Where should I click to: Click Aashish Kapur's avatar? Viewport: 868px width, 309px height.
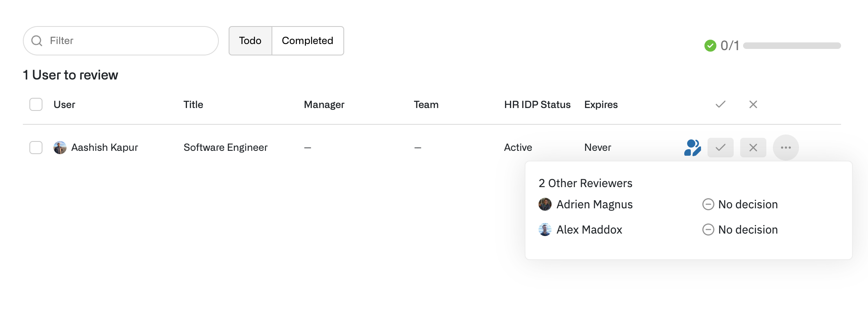(60, 148)
